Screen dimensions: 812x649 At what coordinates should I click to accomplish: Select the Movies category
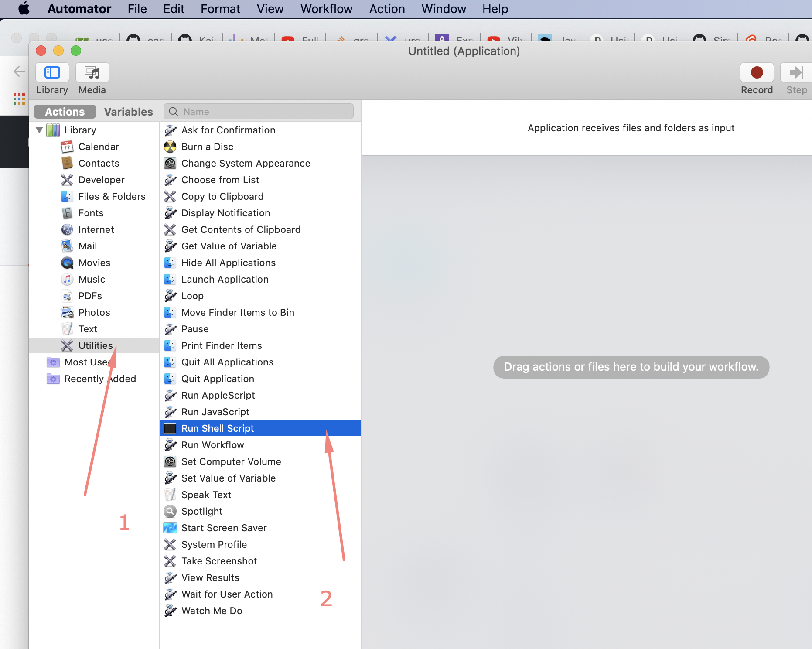pyautogui.click(x=94, y=263)
